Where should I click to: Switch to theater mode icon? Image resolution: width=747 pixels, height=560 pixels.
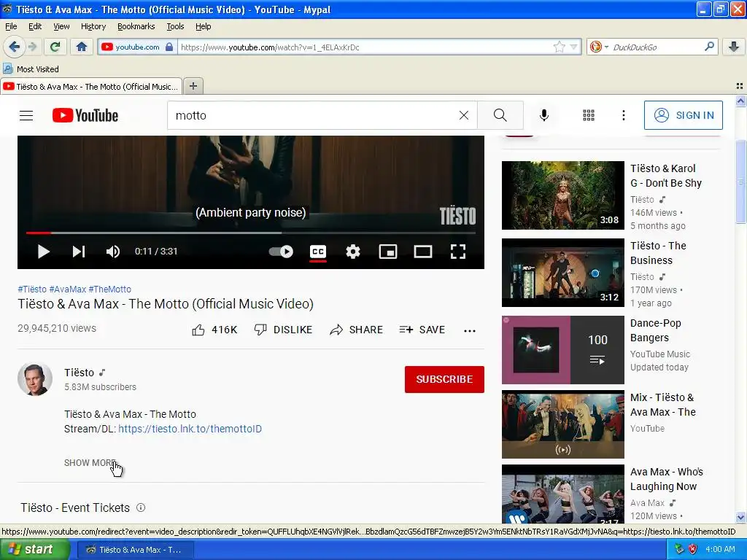coord(423,252)
